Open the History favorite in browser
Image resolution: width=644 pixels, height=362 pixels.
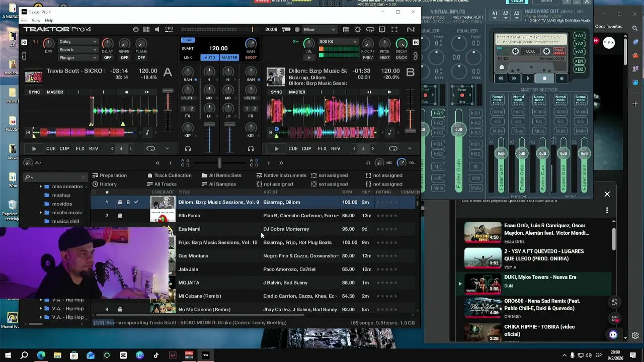(x=105, y=184)
